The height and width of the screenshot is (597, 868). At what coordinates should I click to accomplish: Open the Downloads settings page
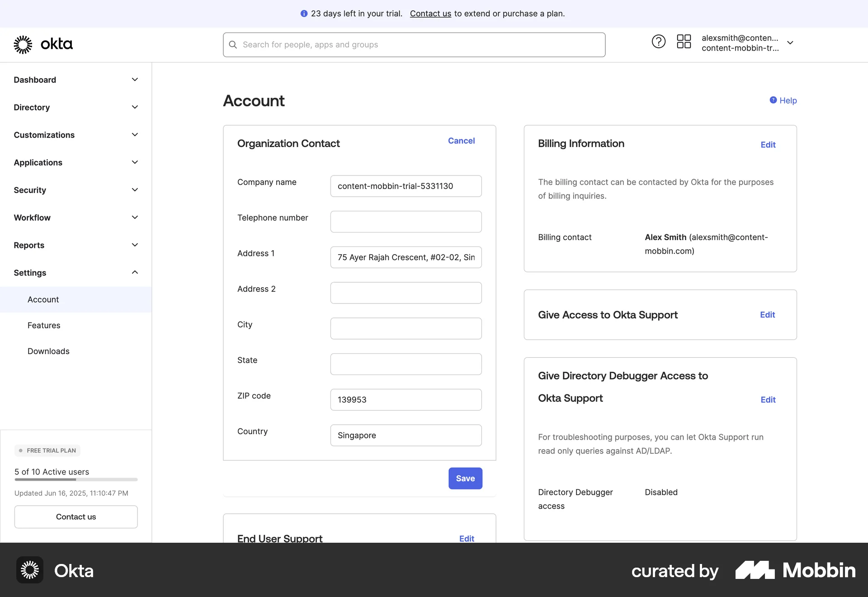click(x=48, y=351)
